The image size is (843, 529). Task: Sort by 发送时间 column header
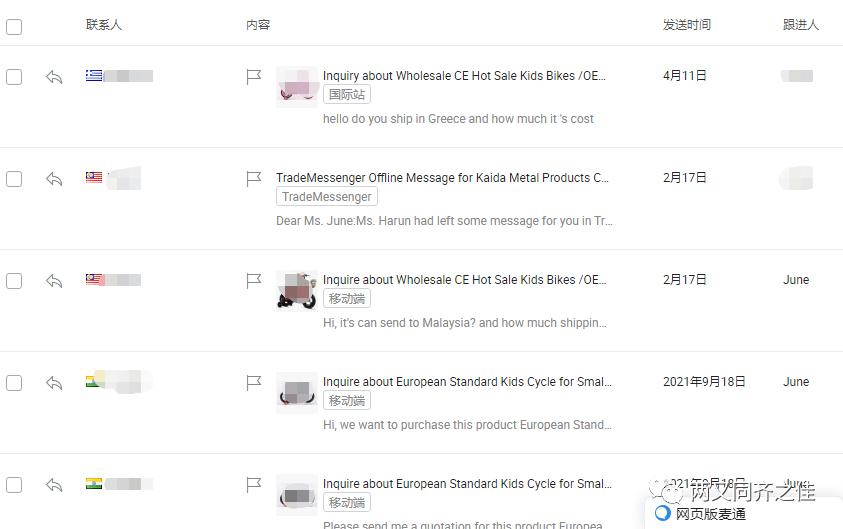[x=686, y=25]
